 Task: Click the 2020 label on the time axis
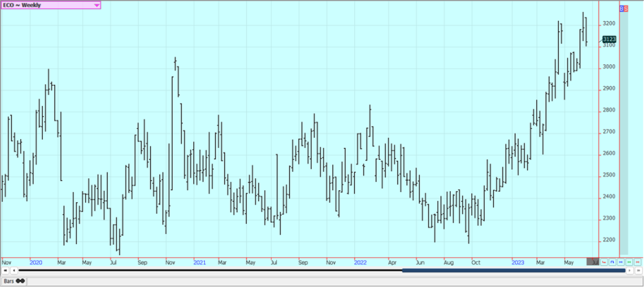click(36, 262)
